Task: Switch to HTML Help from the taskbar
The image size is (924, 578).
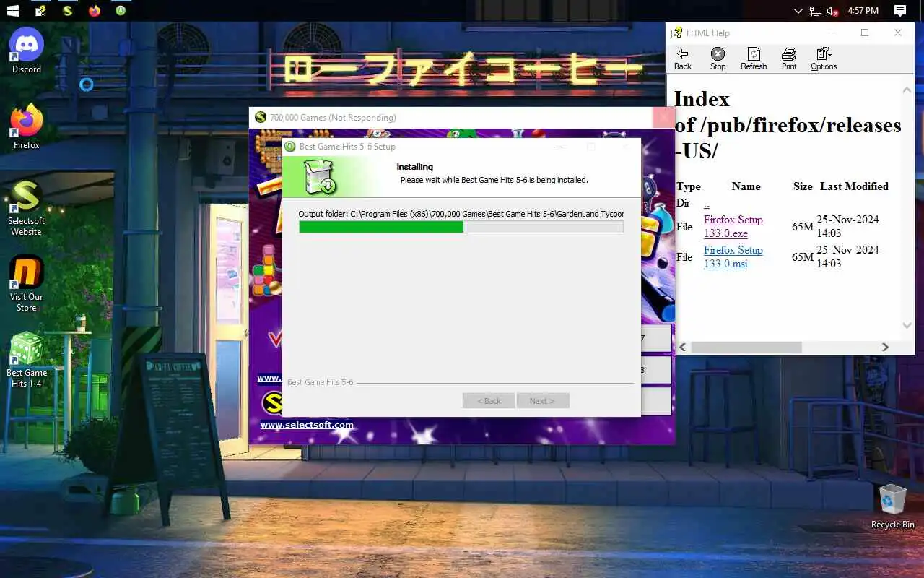Action: click(x=40, y=11)
